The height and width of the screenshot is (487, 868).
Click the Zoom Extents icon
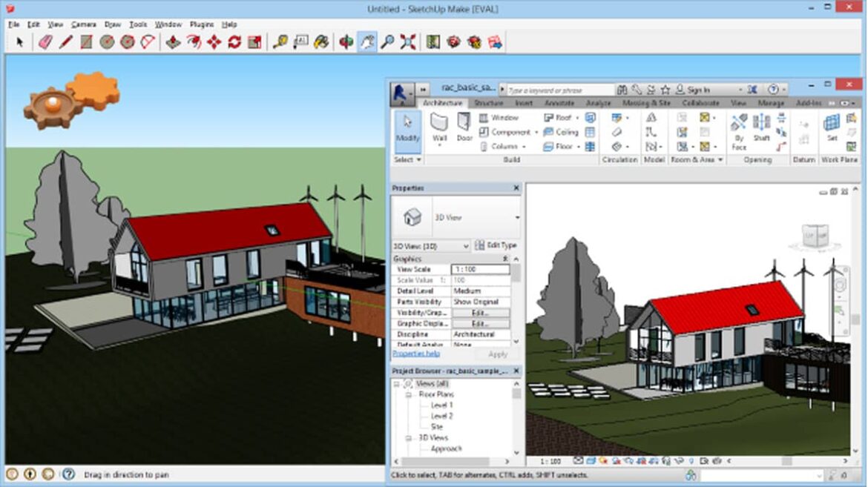[x=408, y=42]
